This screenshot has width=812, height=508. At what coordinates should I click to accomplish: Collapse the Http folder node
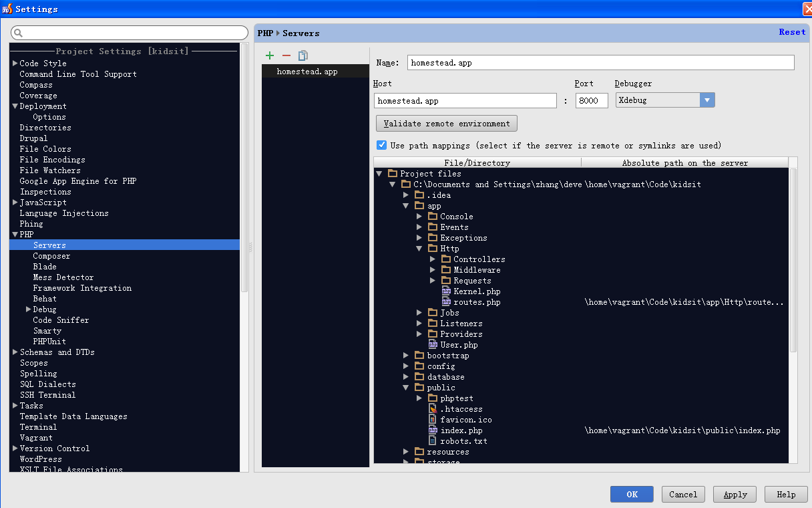419,249
